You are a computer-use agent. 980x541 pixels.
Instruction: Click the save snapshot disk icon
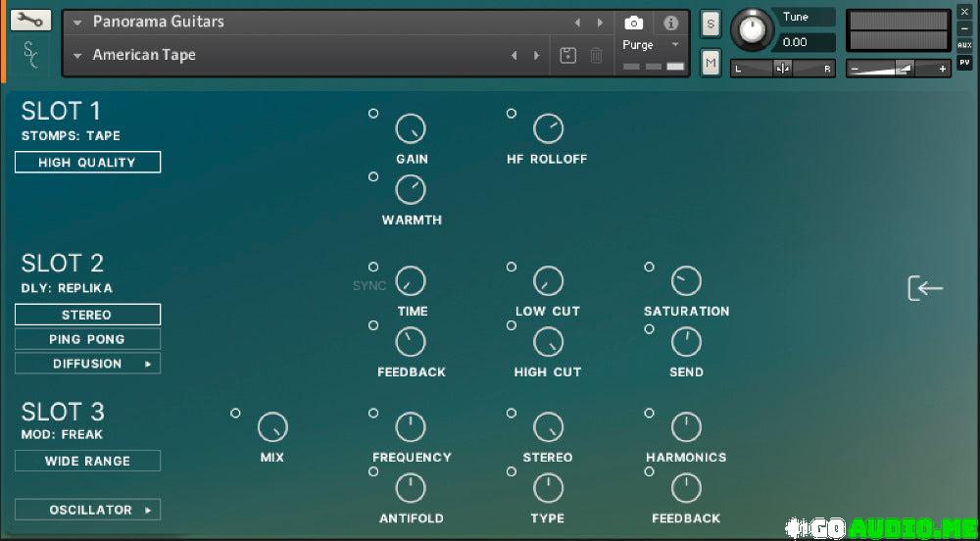(567, 56)
